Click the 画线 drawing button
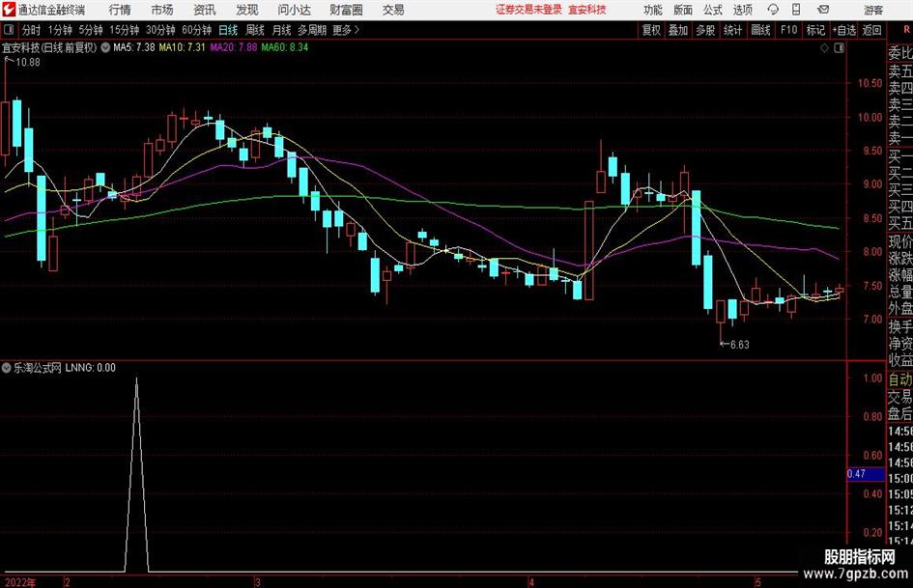Viewport: 913px width, 588px height. point(761,30)
